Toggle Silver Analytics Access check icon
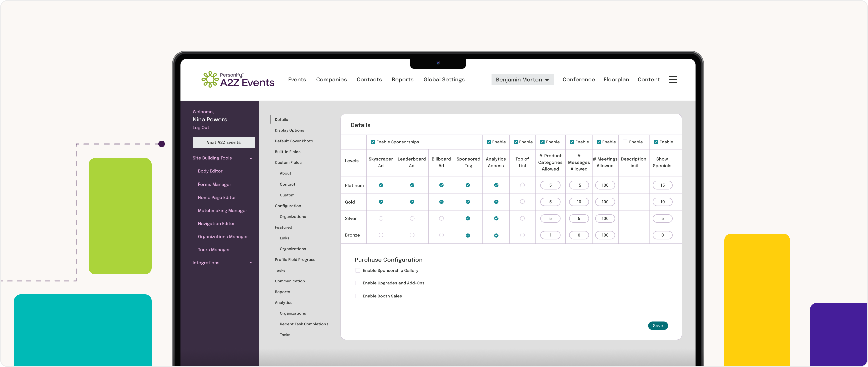868x367 pixels. tap(496, 218)
